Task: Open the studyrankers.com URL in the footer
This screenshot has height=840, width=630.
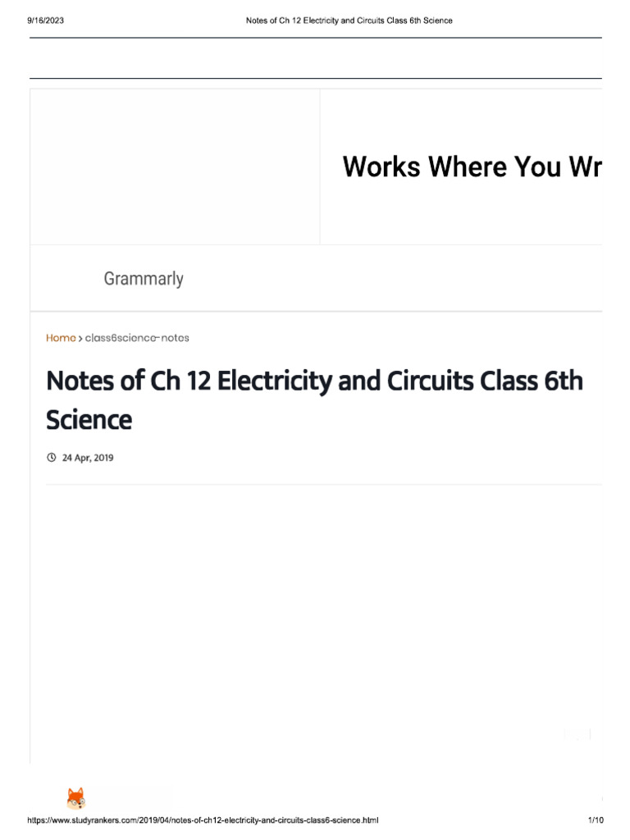Action: click(x=203, y=820)
